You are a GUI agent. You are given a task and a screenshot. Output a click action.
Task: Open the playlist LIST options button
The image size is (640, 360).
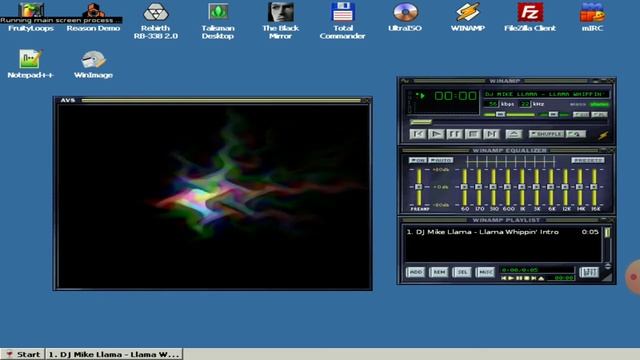click(589, 272)
